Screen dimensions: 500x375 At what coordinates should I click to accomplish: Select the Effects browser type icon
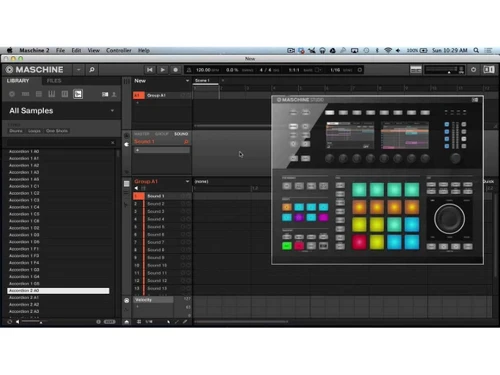click(x=65, y=94)
